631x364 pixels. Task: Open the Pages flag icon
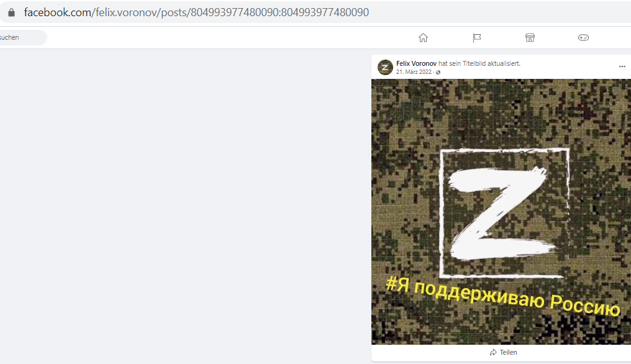476,38
